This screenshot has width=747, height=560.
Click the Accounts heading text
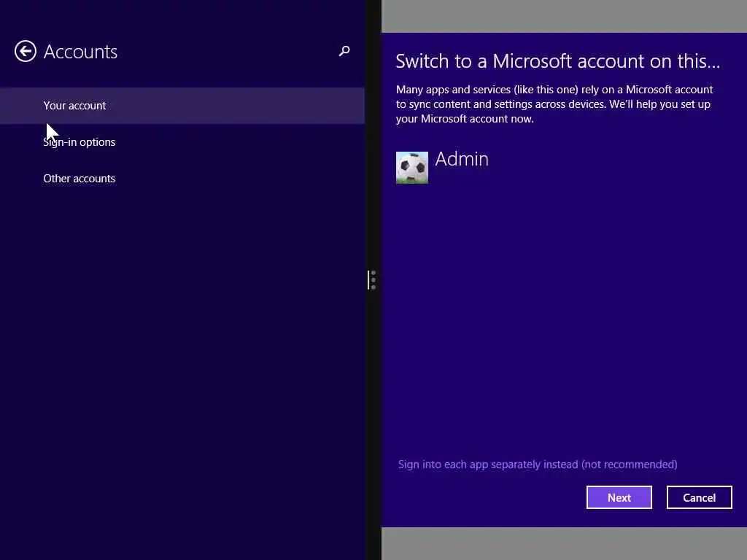click(x=80, y=52)
